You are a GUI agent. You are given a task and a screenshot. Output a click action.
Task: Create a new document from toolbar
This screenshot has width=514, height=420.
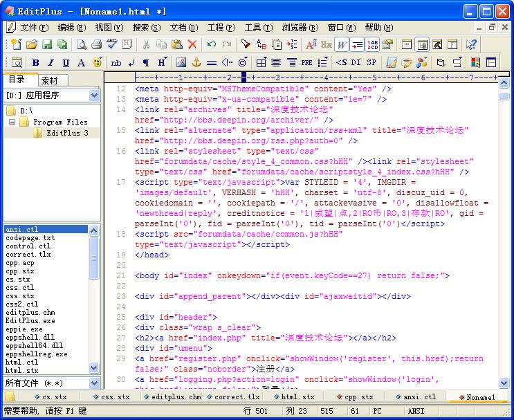[16, 44]
